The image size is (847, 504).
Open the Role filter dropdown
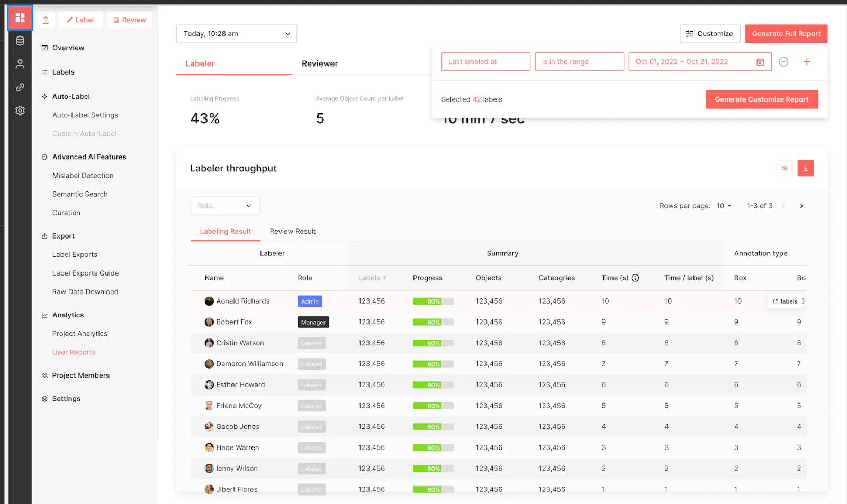click(x=225, y=206)
